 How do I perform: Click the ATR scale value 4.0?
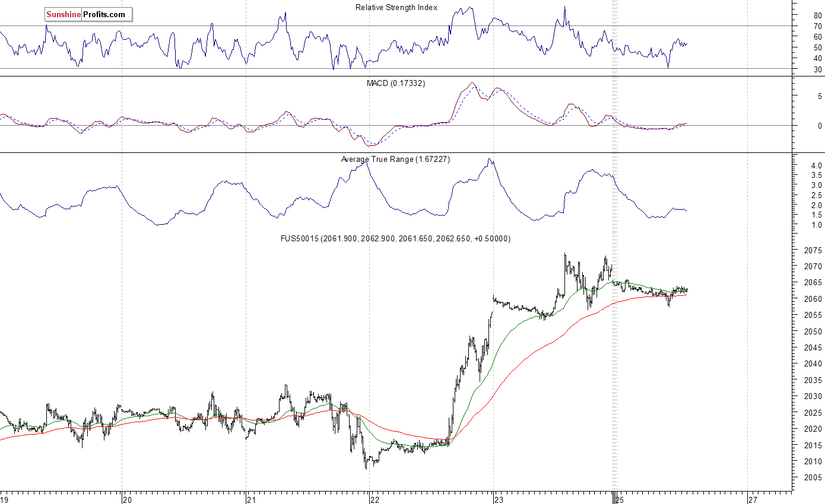coord(816,166)
